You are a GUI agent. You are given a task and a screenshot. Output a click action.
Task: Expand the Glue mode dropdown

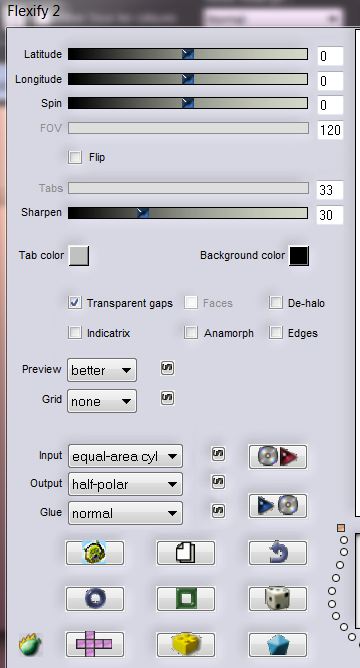[125, 513]
